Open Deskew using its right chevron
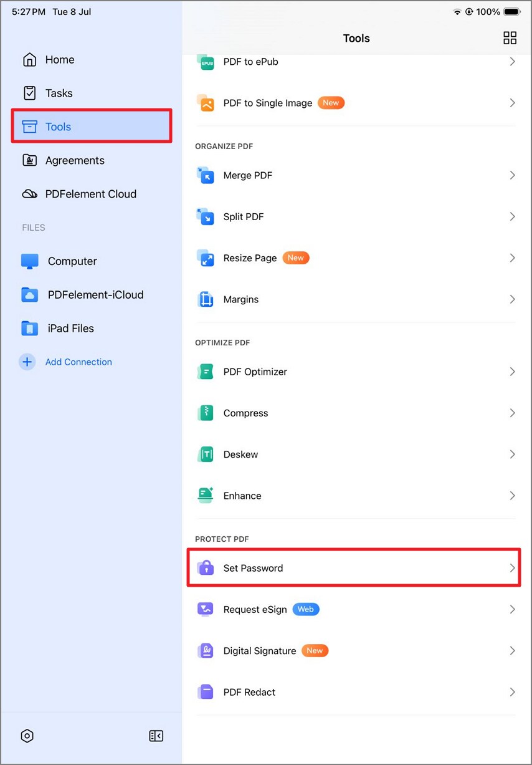This screenshot has height=765, width=532. (512, 455)
